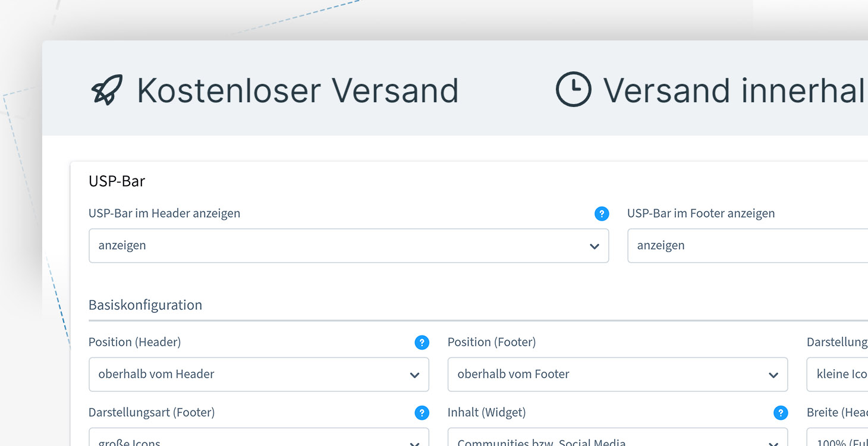Click the rocket icon beside Kostenloser Versand

[x=107, y=90]
